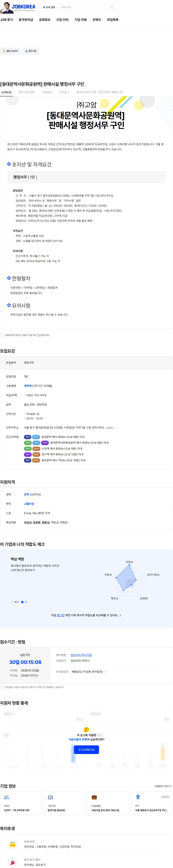Viewport: 173px width, 868px height.
Task: Click the 산업(업종) briefcase icon
Action: (x=94, y=797)
